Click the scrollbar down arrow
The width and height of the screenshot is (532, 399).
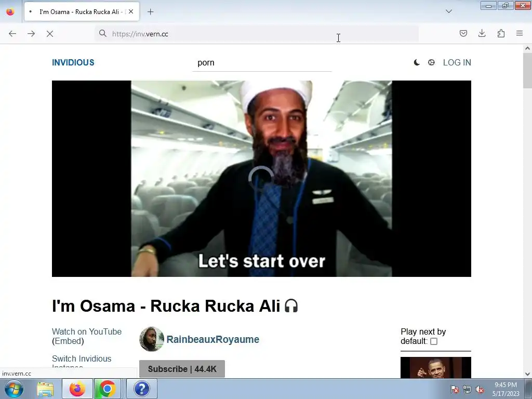527,374
